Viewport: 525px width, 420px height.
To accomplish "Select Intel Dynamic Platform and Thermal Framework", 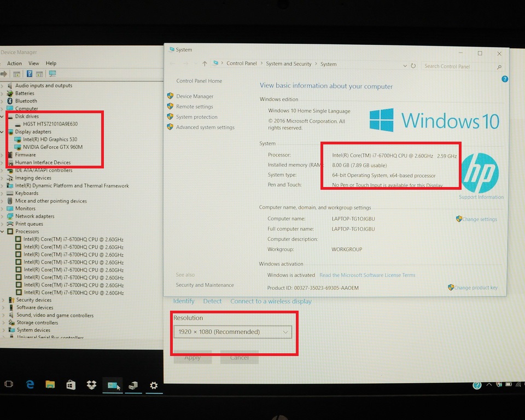I will [x=72, y=185].
